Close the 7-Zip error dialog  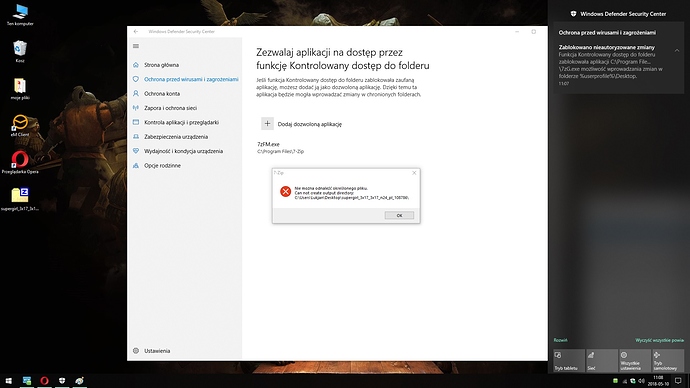[x=414, y=173]
